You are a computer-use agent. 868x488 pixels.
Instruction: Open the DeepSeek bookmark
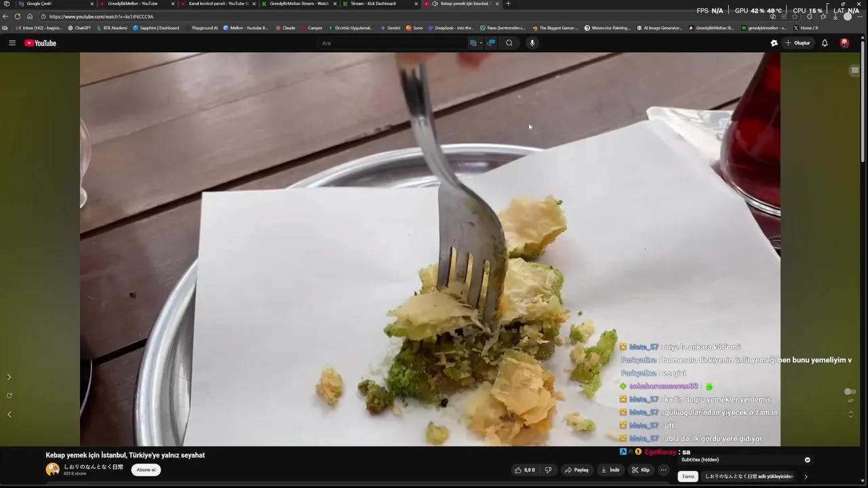451,28
